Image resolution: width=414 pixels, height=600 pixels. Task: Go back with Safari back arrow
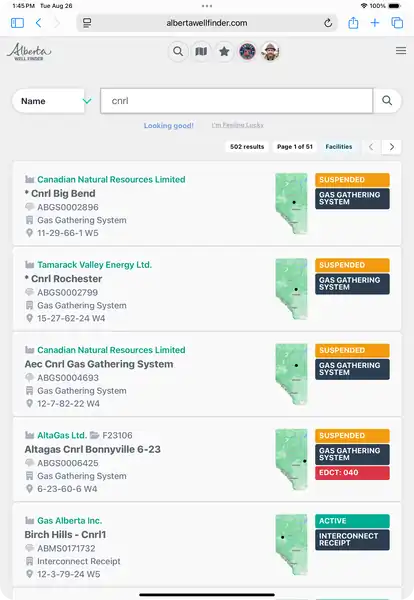pyautogui.click(x=38, y=23)
